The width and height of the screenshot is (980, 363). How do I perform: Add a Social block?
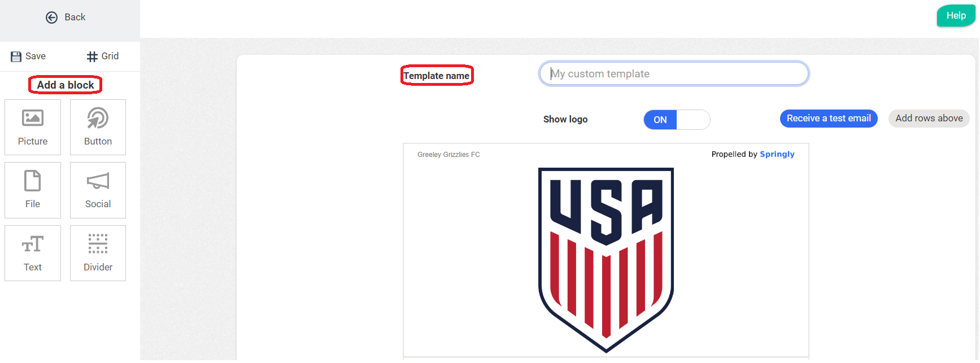pyautogui.click(x=98, y=190)
